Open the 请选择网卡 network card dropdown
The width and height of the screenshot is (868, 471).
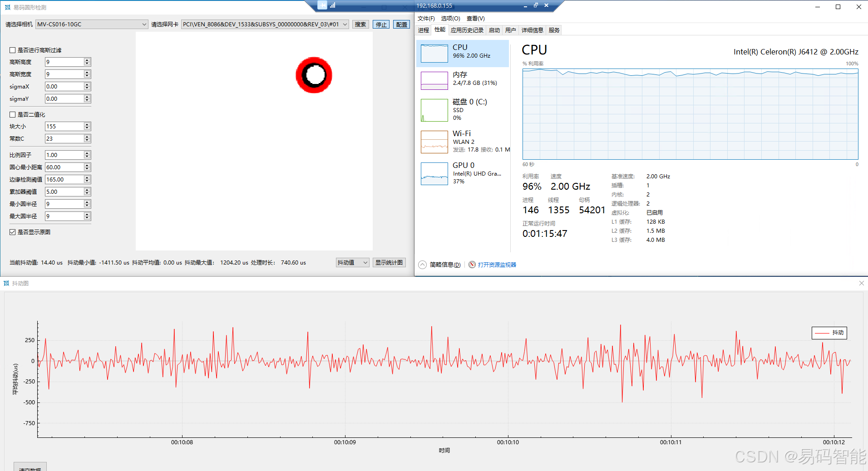[x=265, y=24]
